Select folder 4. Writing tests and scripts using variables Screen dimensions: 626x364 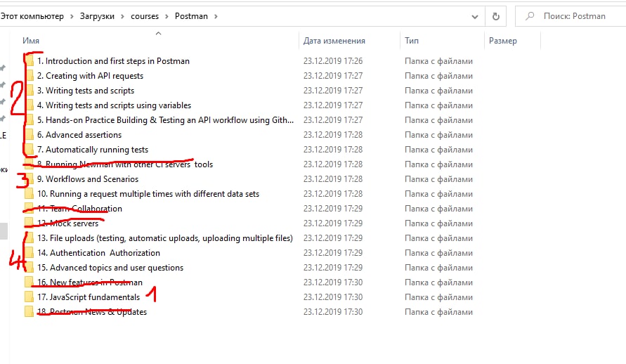pyautogui.click(x=115, y=105)
